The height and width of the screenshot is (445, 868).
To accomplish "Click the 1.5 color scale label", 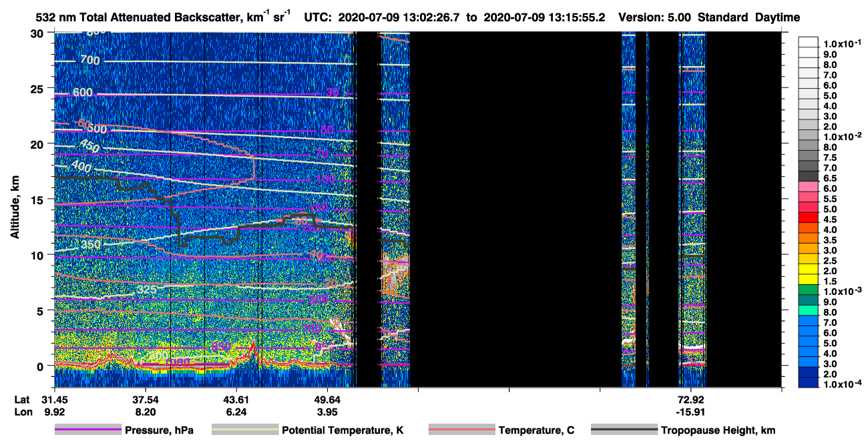I will (830, 282).
